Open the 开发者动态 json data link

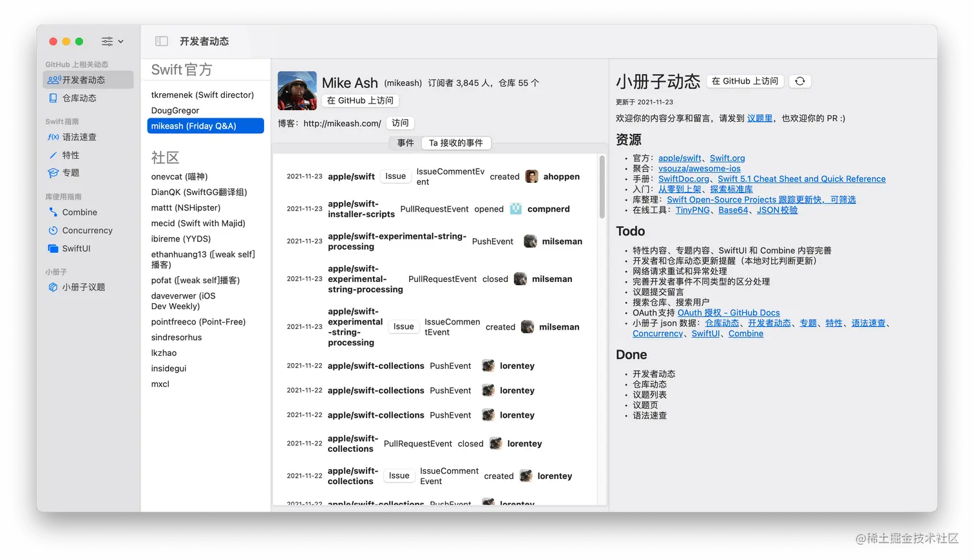[769, 323]
